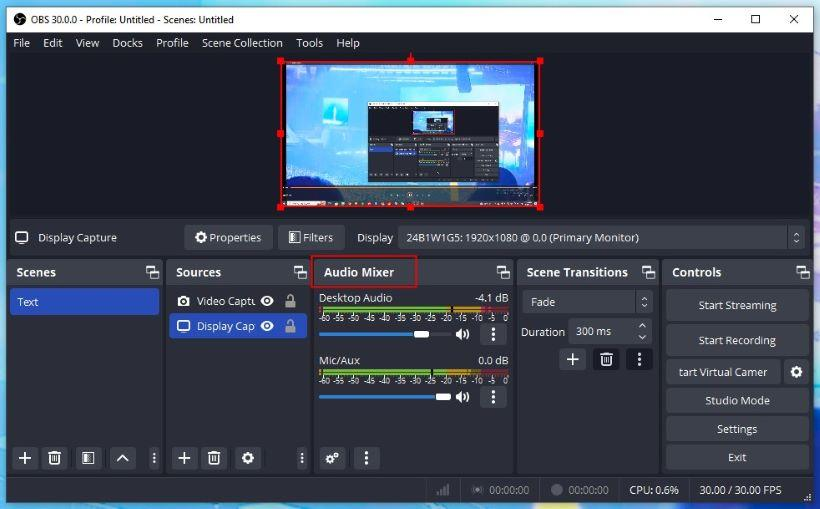Increase transition duration with the up arrow
The height and width of the screenshot is (509, 820).
point(642,325)
